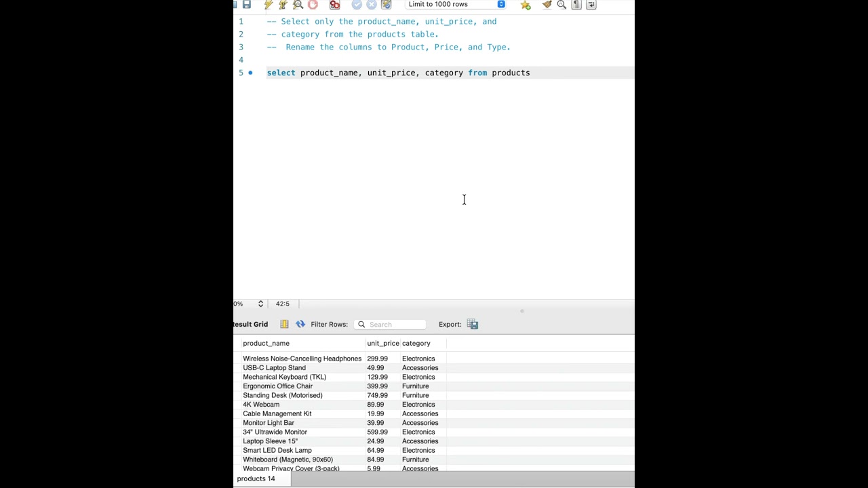
Task: Open the zoom percentage stepper
Action: pos(260,304)
